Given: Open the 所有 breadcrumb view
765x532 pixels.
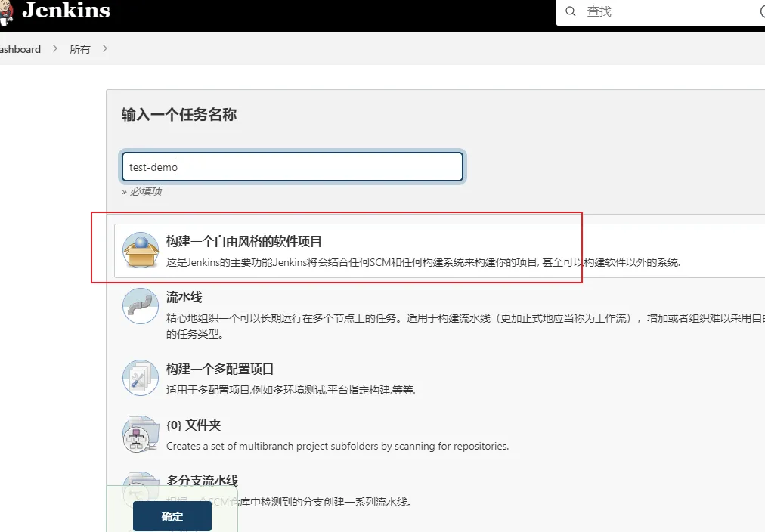Looking at the screenshot, I should coord(79,49).
